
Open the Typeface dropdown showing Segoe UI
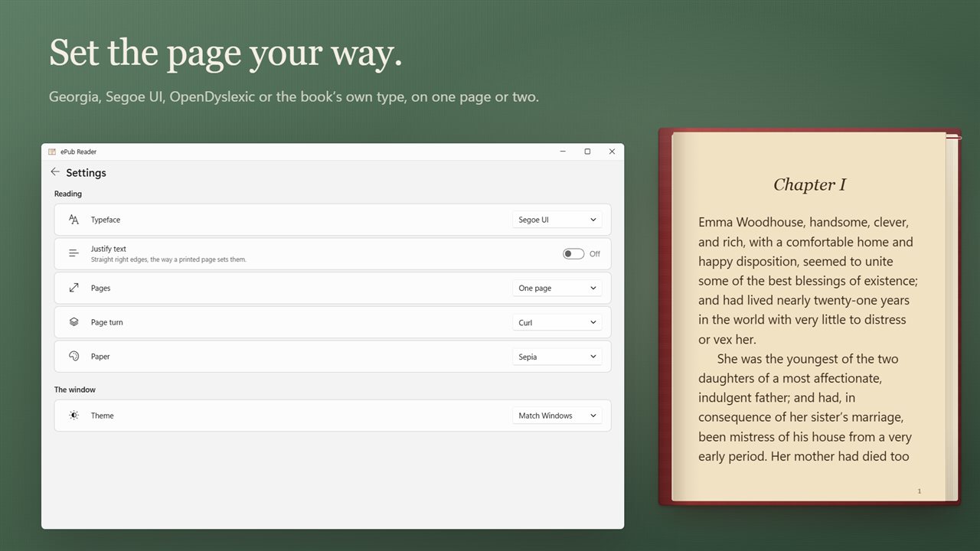(x=557, y=220)
